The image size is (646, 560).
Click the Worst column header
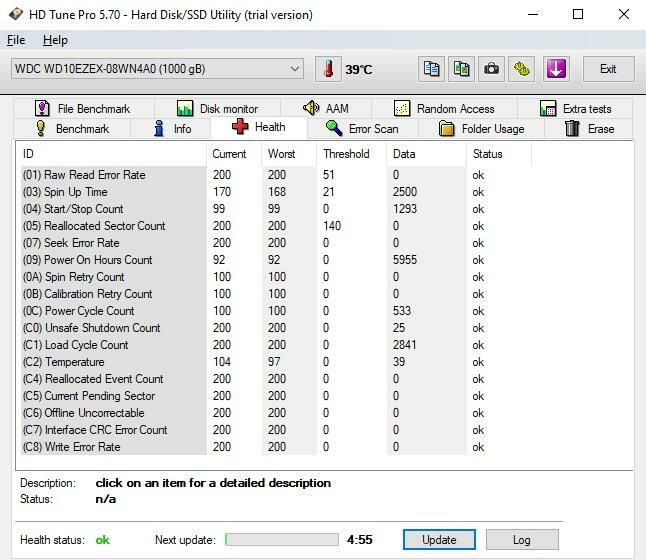click(289, 154)
